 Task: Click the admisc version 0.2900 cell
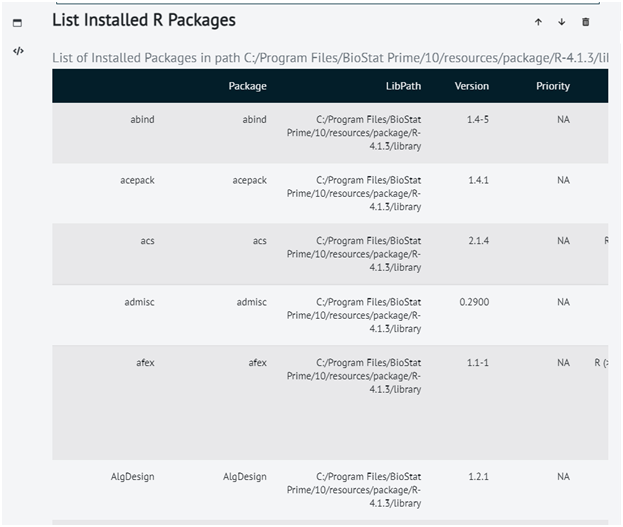[x=474, y=302]
